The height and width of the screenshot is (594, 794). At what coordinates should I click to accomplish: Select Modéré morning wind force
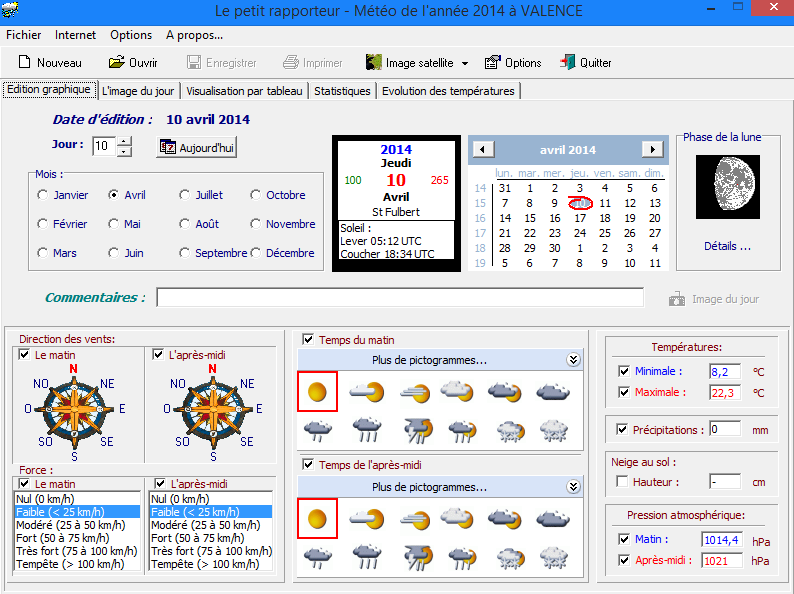click(77, 525)
